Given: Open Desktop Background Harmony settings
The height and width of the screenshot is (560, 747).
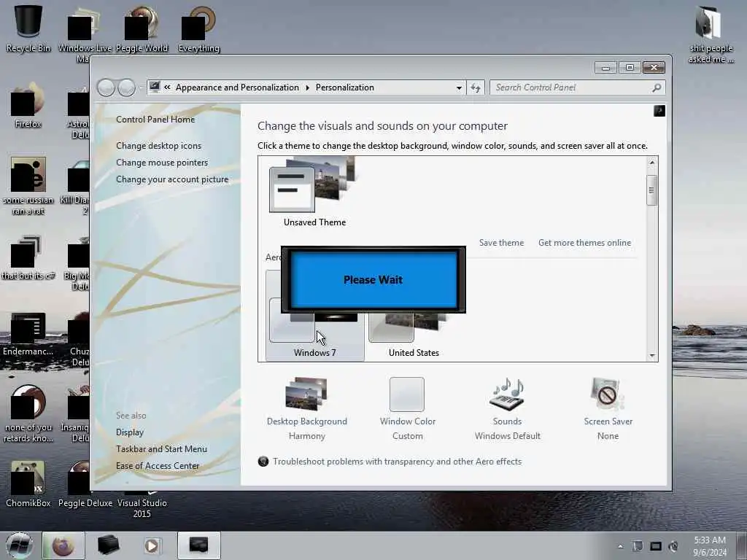Looking at the screenshot, I should coord(307,408).
